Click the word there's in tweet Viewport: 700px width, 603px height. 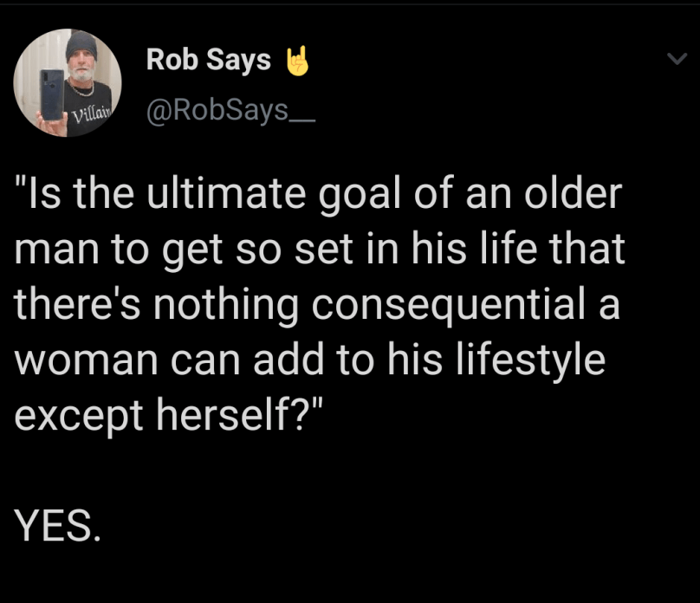pyautogui.click(x=68, y=306)
